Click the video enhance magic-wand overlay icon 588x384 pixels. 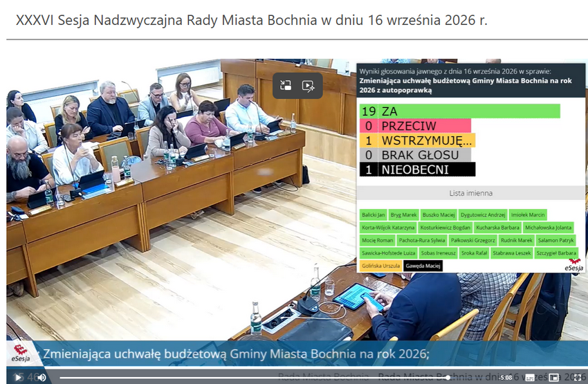[x=309, y=86]
